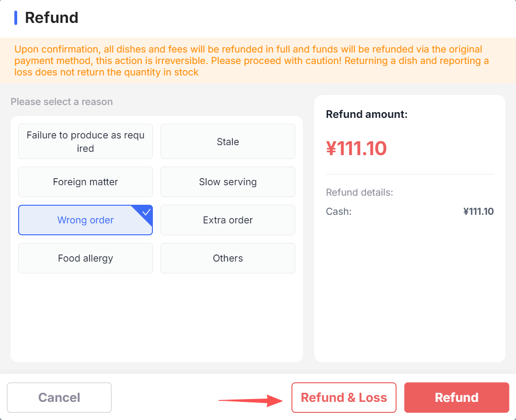The width and height of the screenshot is (516, 420).
Task: Pick the Foreign matter reason
Action: pyautogui.click(x=86, y=182)
